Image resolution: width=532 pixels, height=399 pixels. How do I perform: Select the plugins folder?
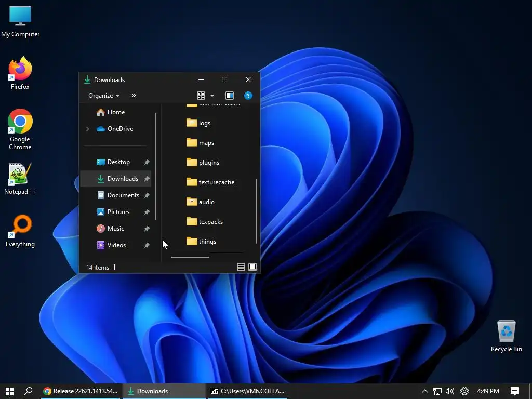click(203, 163)
